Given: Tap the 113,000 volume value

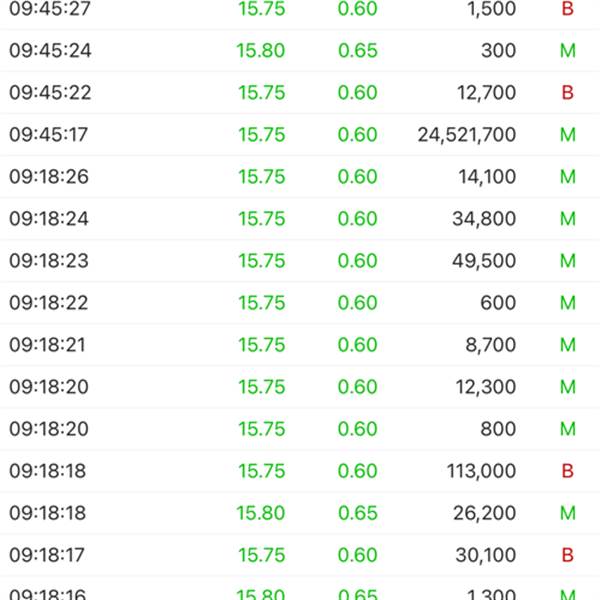Looking at the screenshot, I should point(479,471).
